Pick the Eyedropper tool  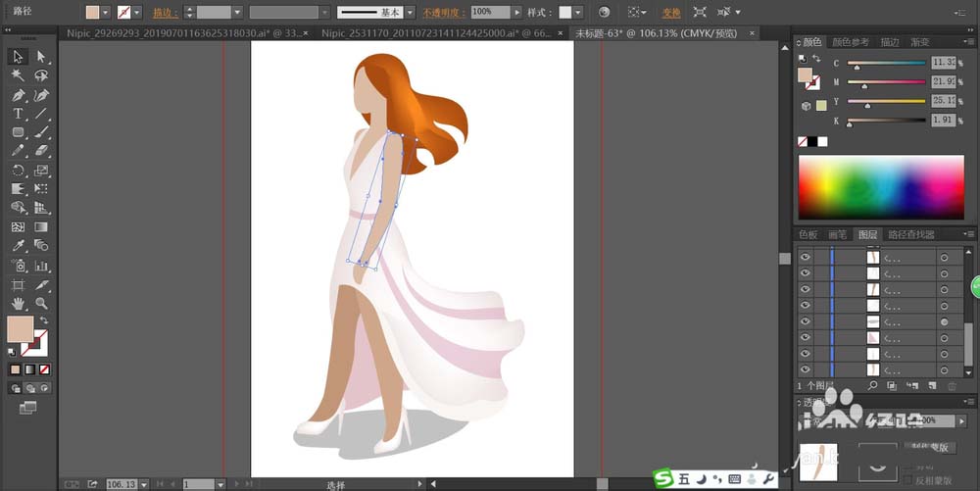(x=18, y=246)
